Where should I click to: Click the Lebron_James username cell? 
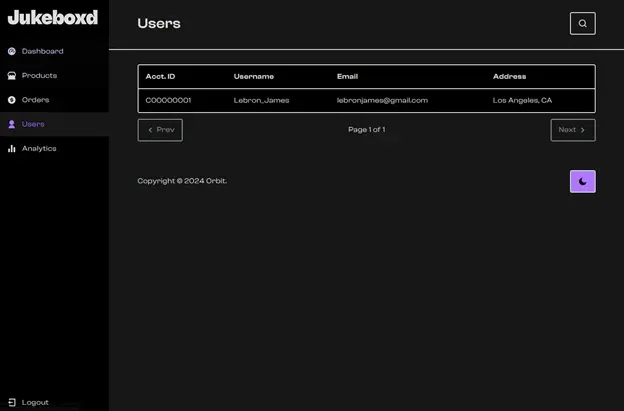pos(261,100)
